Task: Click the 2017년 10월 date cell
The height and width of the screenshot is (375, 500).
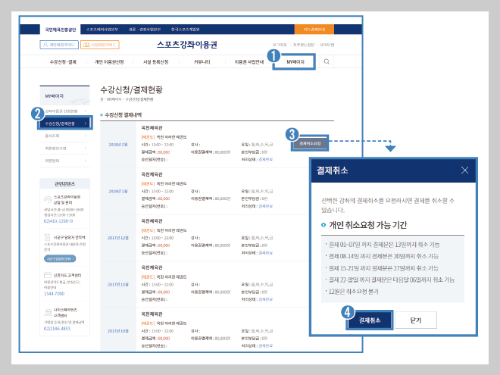Action: 118,331
